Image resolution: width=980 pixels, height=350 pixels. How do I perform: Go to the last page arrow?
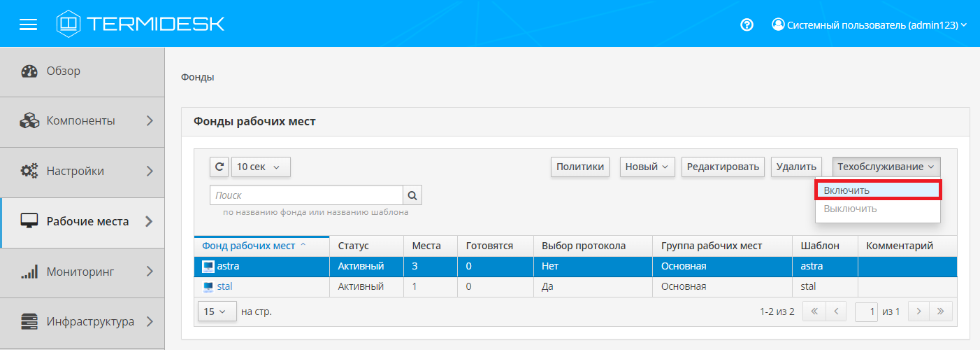tap(941, 311)
